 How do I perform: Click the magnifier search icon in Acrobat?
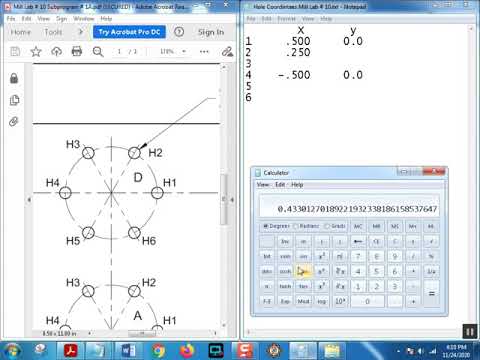point(98,51)
